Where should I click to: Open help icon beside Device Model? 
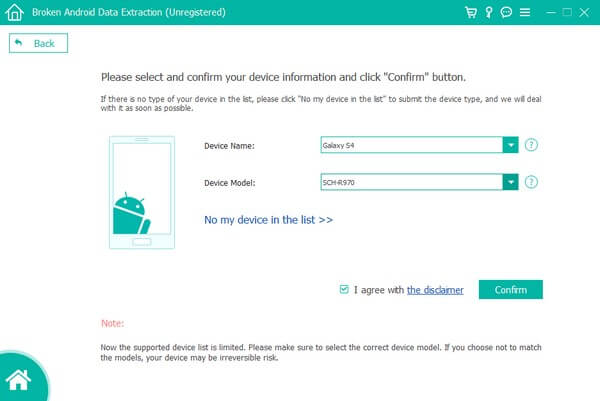click(x=531, y=182)
